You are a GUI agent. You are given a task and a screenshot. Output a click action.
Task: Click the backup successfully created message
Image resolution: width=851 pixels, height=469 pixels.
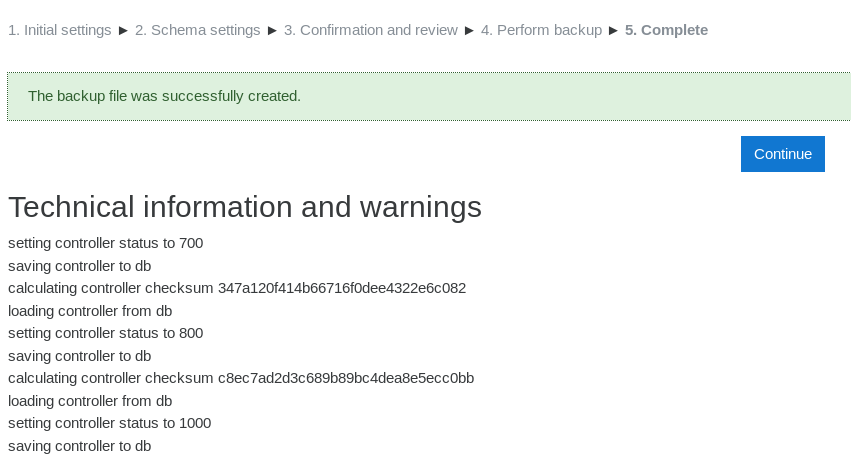[164, 96]
